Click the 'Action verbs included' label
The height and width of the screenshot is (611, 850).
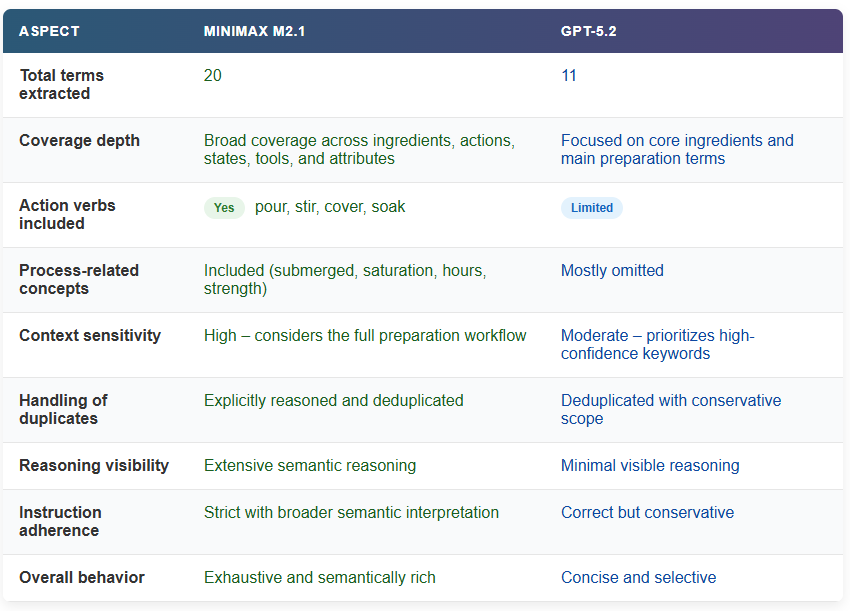(67, 214)
